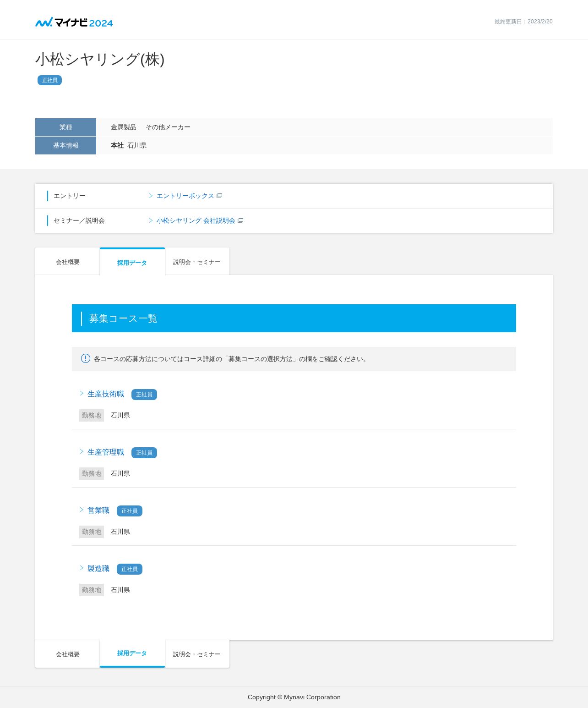
Task: Click the company name 小松シヤリング(株)
Action: coord(100,59)
